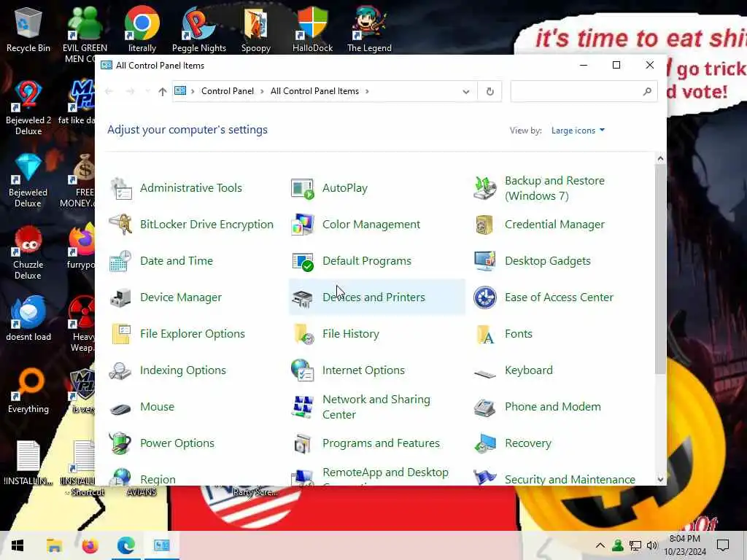Screen dimensions: 747x560
Task: Open the Indexing Options icon
Action: coord(121,370)
